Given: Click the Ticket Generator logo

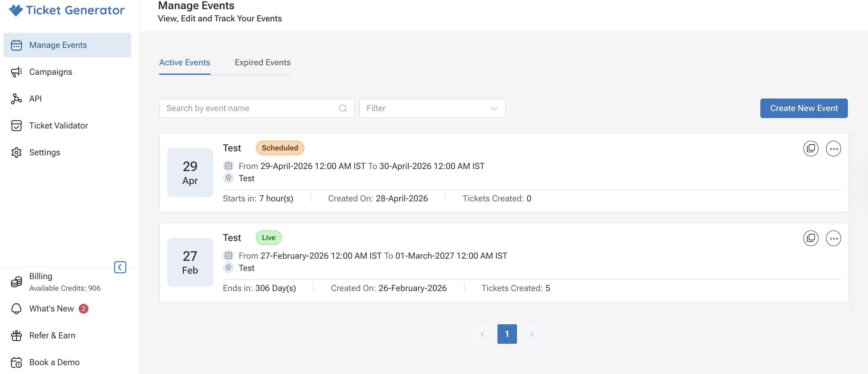Looking at the screenshot, I should (x=67, y=10).
